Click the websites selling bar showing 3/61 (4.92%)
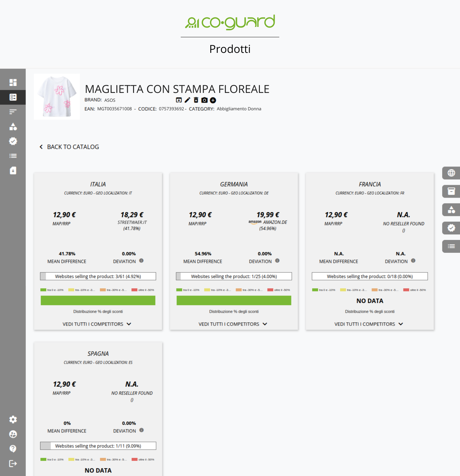 [98, 276]
